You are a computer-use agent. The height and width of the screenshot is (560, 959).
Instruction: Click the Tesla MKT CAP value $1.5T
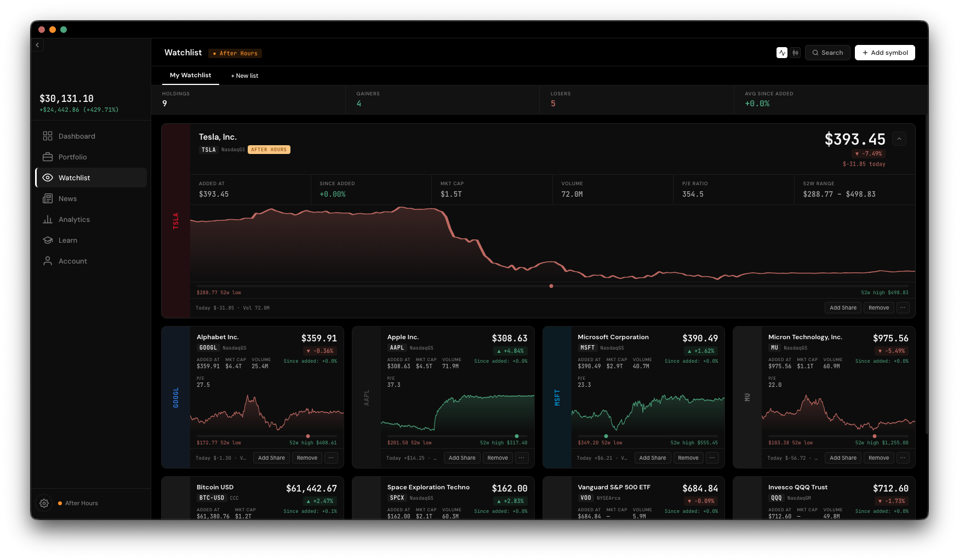click(x=451, y=194)
